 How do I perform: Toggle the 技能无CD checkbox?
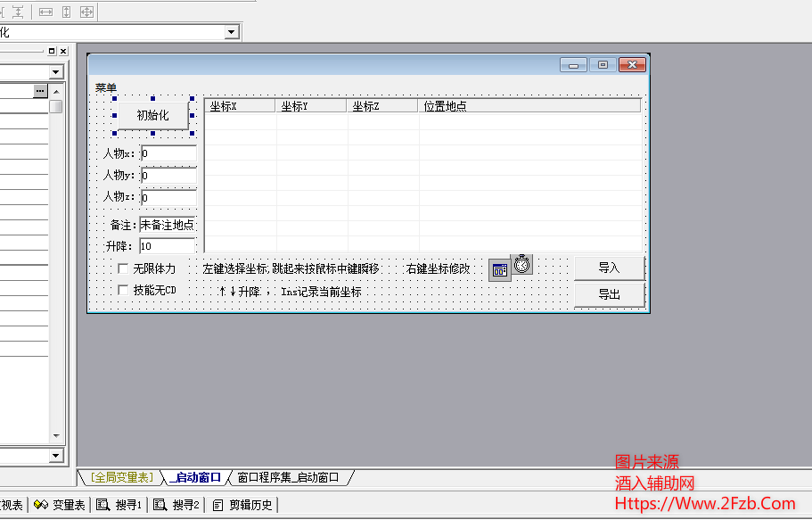124,290
